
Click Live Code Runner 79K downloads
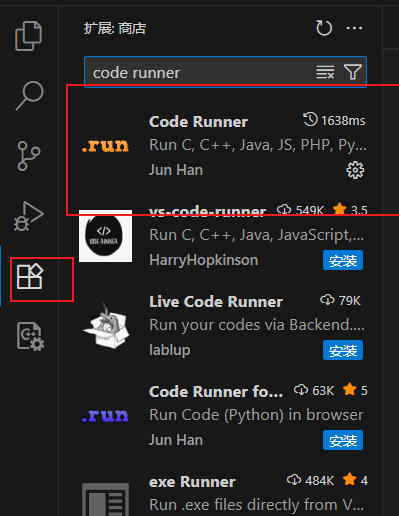pos(340,300)
